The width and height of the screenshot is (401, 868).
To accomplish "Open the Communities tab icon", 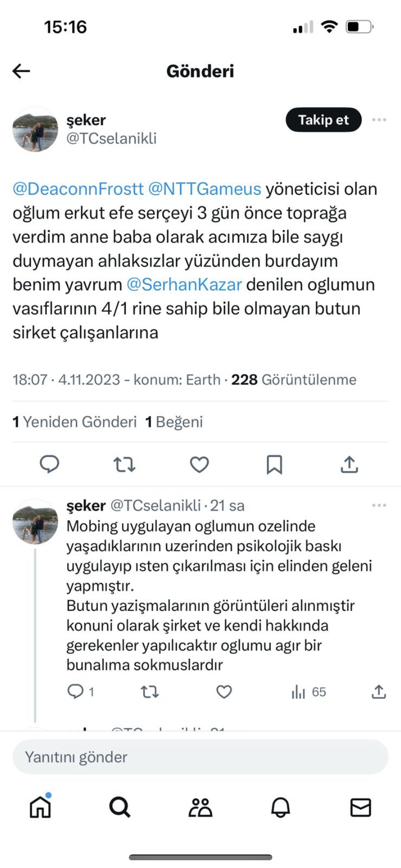I will (x=200, y=807).
